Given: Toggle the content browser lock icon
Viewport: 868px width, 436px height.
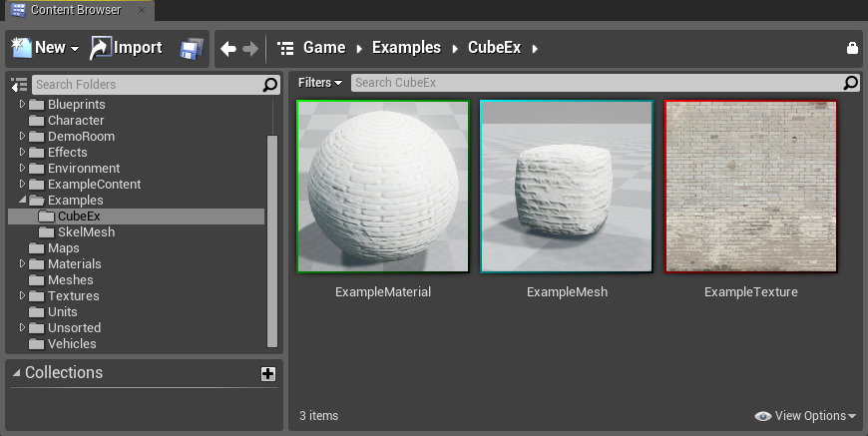Looking at the screenshot, I should tap(851, 48).
